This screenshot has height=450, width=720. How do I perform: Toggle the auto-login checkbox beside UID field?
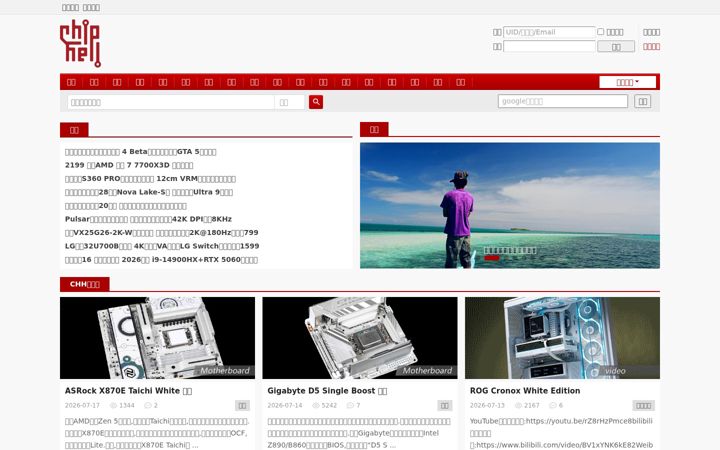pos(601,32)
